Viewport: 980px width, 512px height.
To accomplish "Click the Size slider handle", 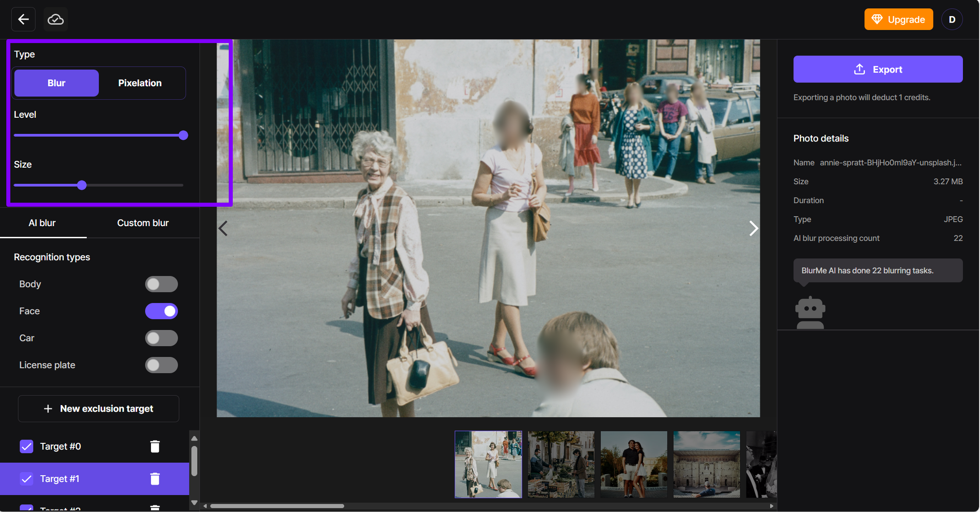I will tap(82, 185).
